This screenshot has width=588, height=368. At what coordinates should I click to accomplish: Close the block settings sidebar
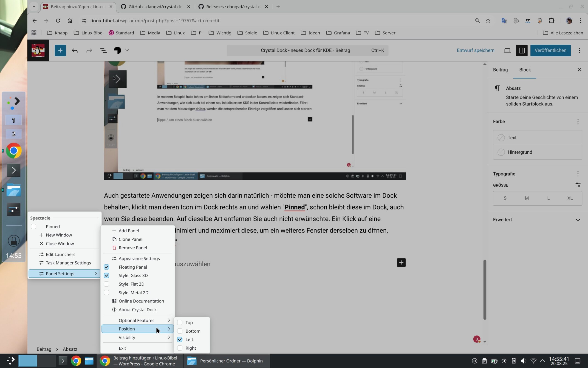(x=579, y=70)
